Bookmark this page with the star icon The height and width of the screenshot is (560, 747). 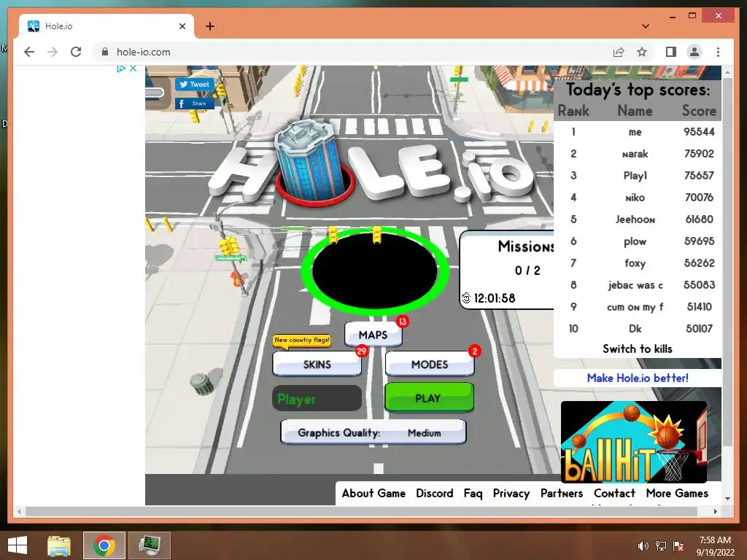click(x=642, y=52)
